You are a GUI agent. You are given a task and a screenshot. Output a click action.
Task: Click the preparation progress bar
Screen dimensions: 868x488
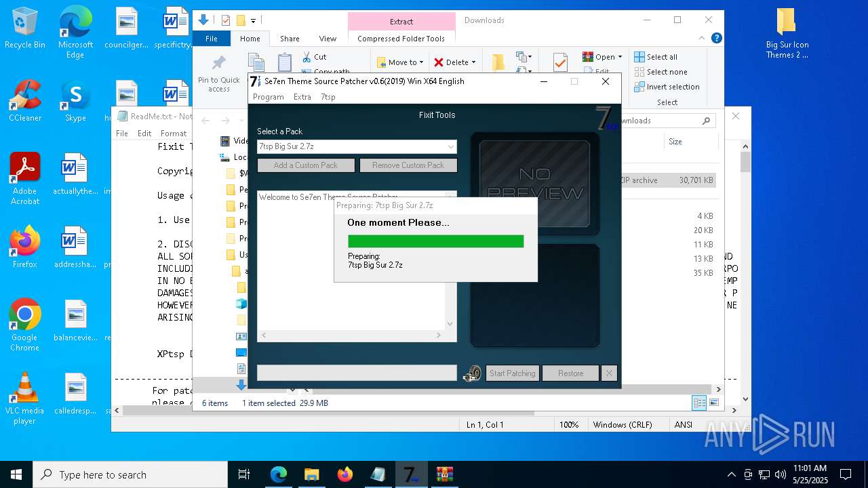tap(436, 241)
